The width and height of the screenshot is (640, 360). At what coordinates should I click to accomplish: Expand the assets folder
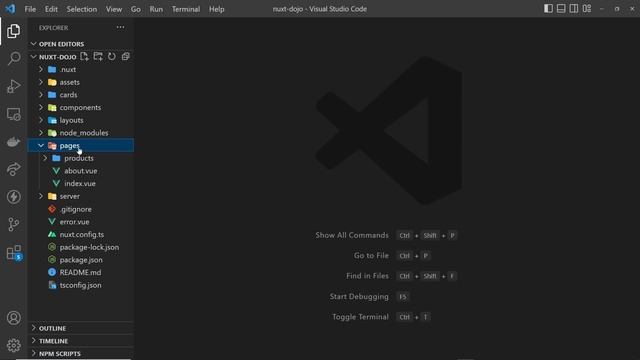pos(41,82)
